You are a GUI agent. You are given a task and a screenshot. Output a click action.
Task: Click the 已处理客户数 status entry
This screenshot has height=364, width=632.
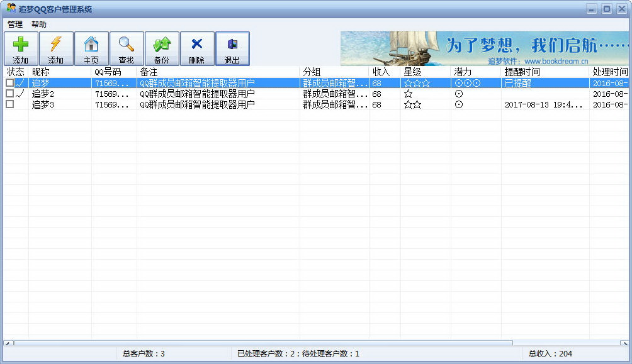[298, 353]
